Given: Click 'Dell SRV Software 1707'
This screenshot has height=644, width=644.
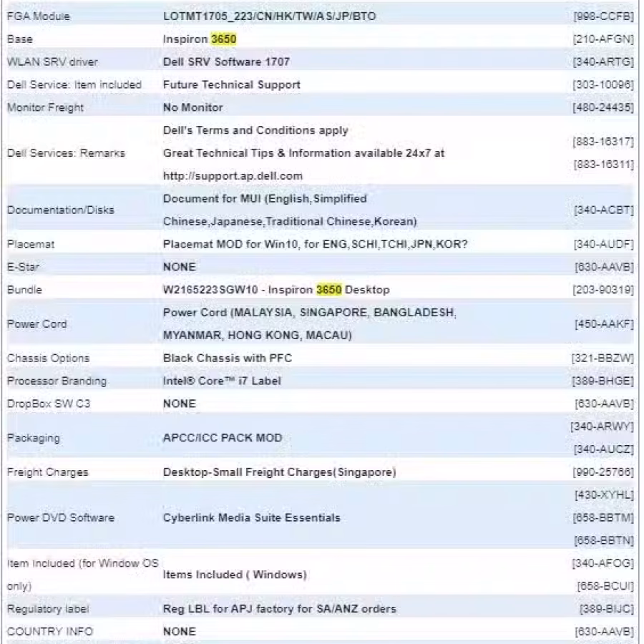Looking at the screenshot, I should coord(226,62).
